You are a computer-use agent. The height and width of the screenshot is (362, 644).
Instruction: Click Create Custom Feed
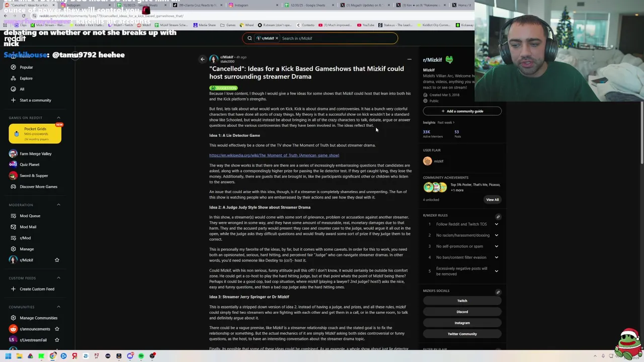[37, 289]
